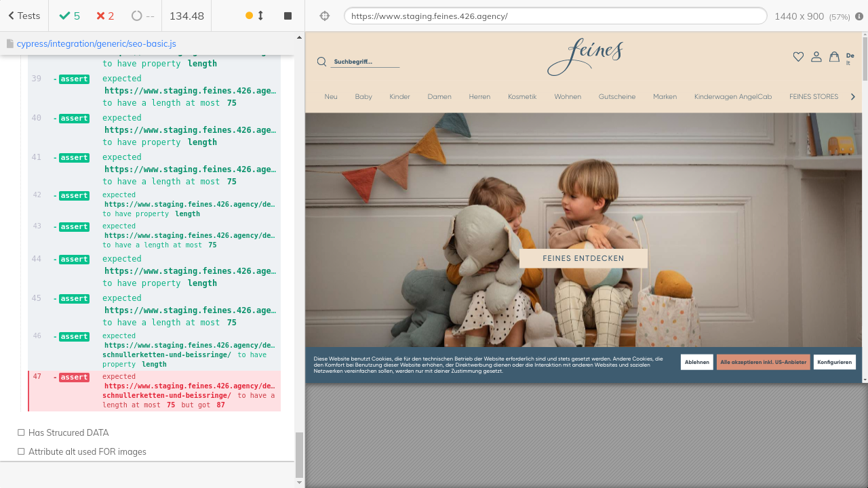Open the user account icon
Viewport: 868px width, 488px height.
(816, 57)
